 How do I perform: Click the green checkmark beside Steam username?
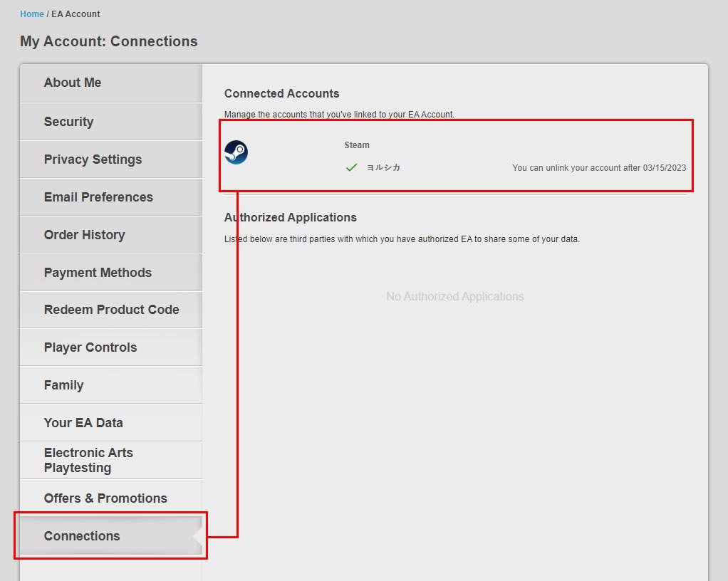tap(351, 167)
